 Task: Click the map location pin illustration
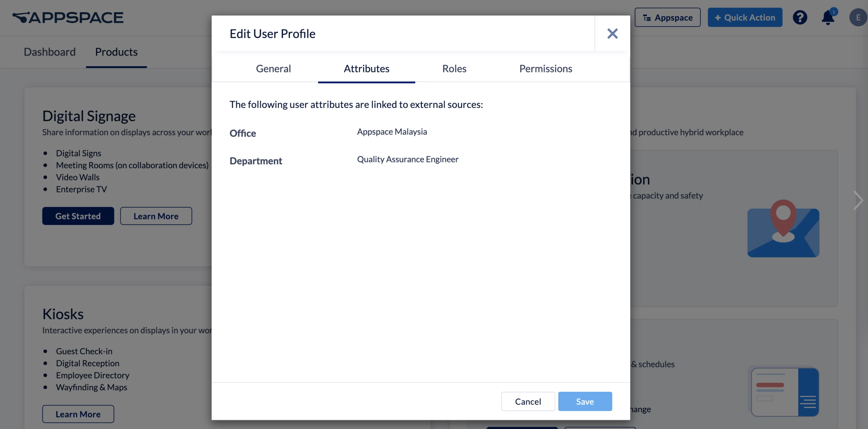(783, 228)
